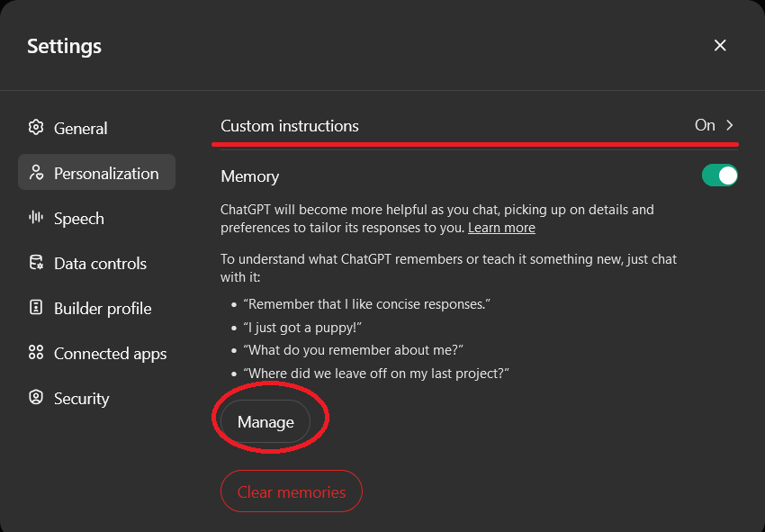This screenshot has width=765, height=532.
Task: Click the red Clear memories button
Action: coord(292,491)
